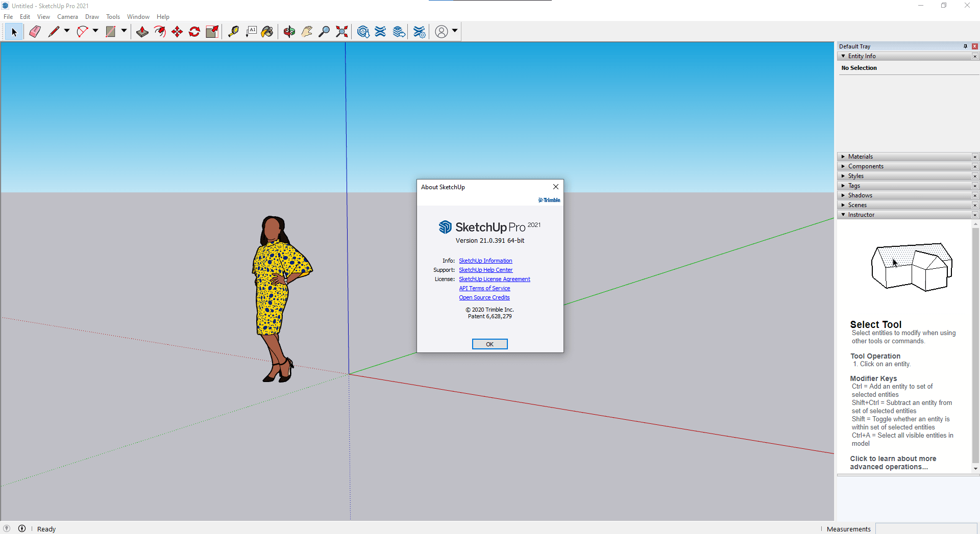Toggle auto-hide pin on Default Tray

point(965,46)
